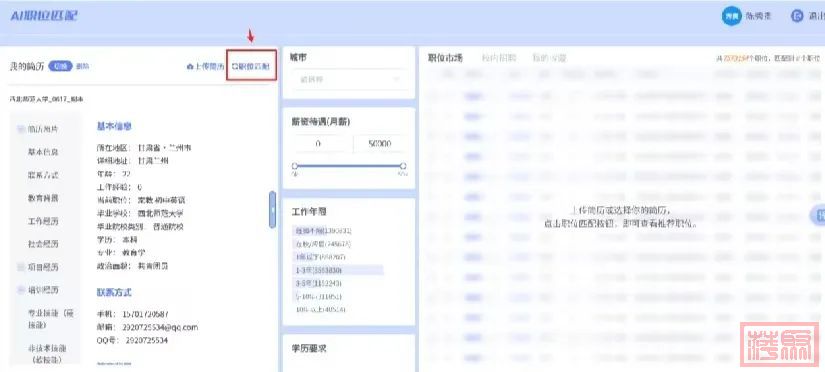
Task: Go to 培训经历 in resume outline
Action: tap(43, 290)
